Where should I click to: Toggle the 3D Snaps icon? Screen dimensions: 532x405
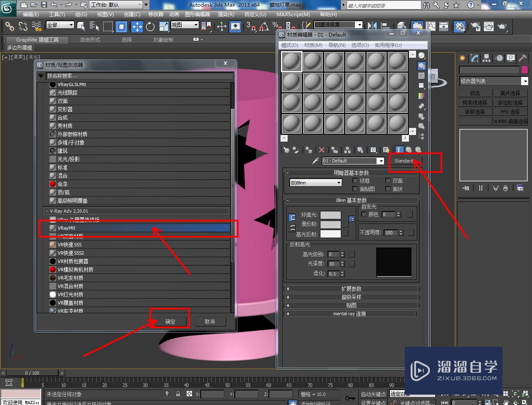(251, 27)
